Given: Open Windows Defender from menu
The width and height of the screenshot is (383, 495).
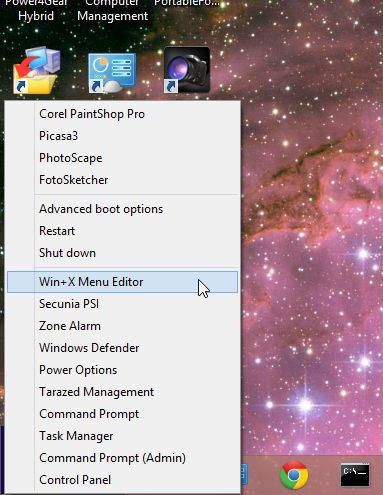Looking at the screenshot, I should (123, 348).
